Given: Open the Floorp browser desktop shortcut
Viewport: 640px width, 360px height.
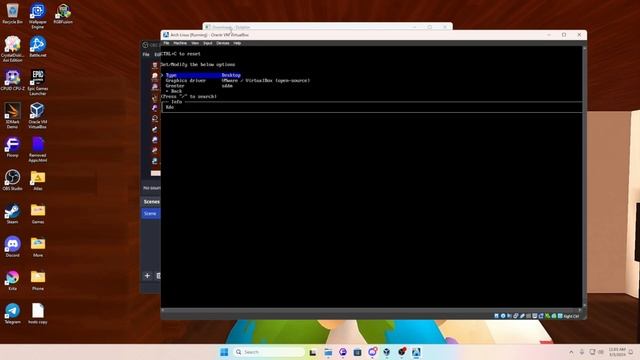Looking at the screenshot, I should click(12, 147).
